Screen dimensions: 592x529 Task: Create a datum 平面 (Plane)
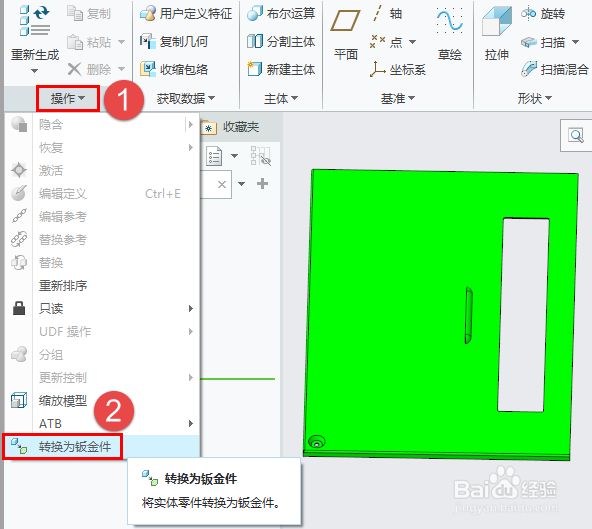click(x=345, y=34)
